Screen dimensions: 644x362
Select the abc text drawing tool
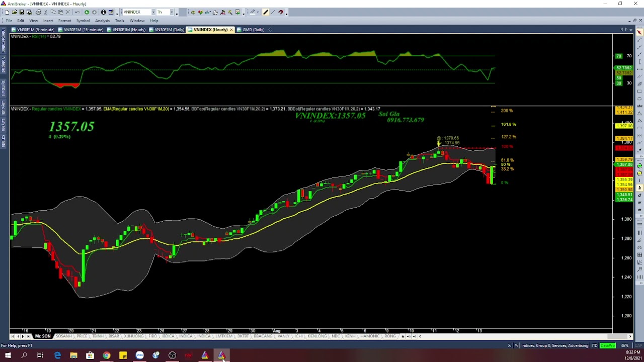[x=639, y=106]
